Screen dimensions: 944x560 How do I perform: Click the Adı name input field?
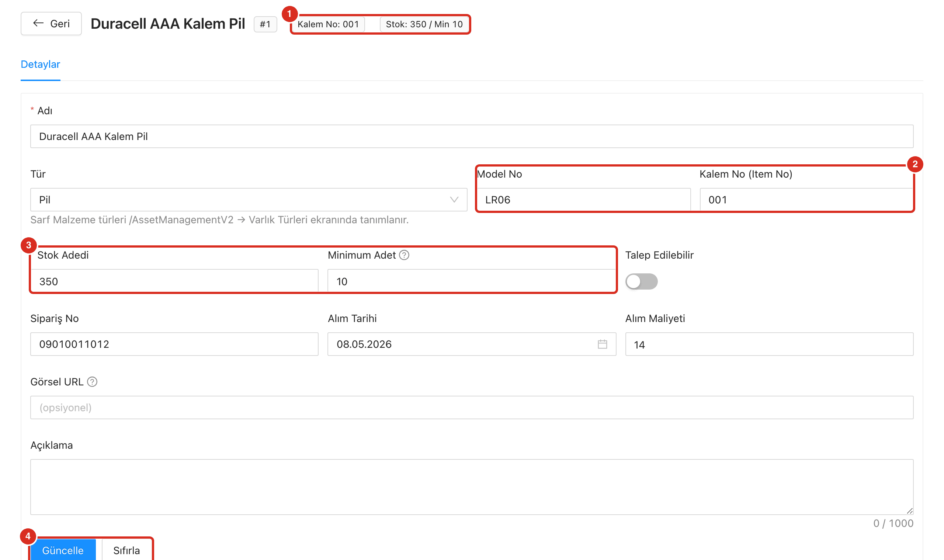(x=472, y=136)
